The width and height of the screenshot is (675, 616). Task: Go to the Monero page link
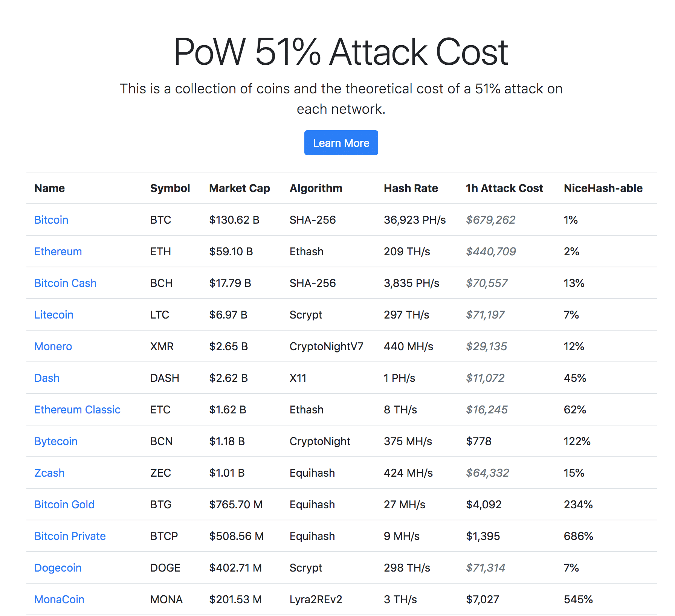[x=53, y=346]
